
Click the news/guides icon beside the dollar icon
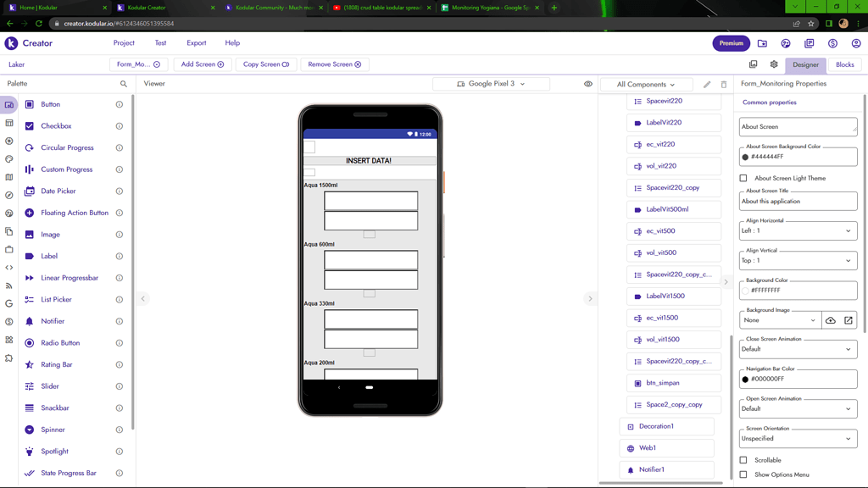click(808, 43)
